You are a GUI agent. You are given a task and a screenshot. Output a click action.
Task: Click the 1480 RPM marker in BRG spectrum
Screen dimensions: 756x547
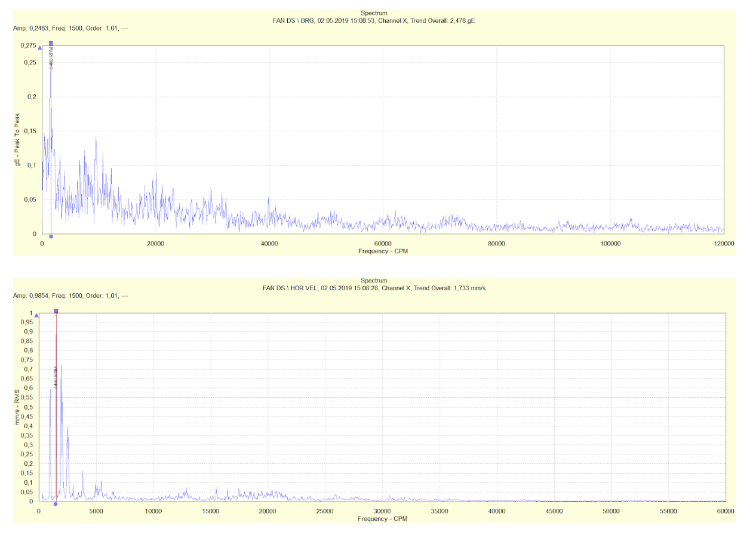(51, 60)
